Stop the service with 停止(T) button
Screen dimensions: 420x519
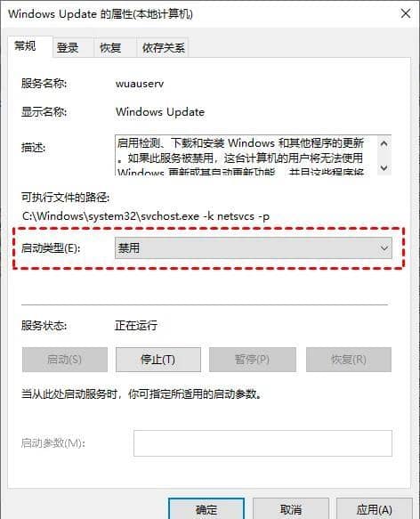[x=158, y=360]
